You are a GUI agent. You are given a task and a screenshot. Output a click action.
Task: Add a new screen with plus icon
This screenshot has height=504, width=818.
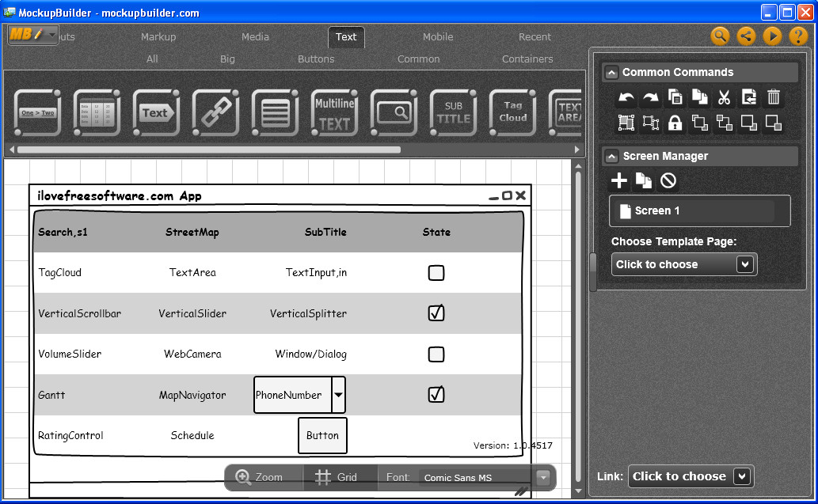point(619,181)
